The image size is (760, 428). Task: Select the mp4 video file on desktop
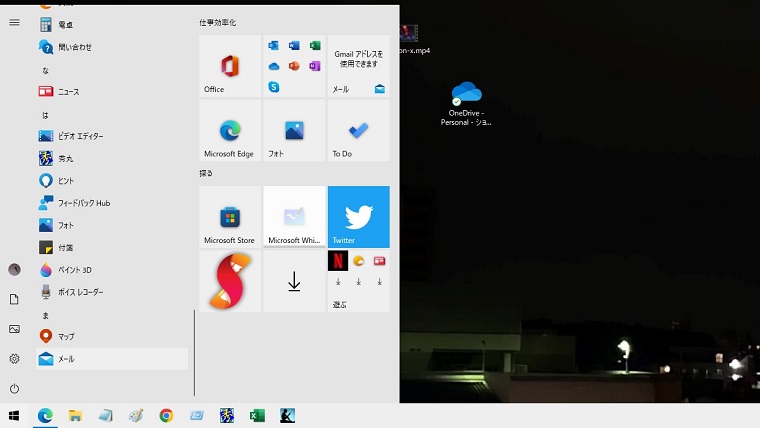pyautogui.click(x=414, y=39)
